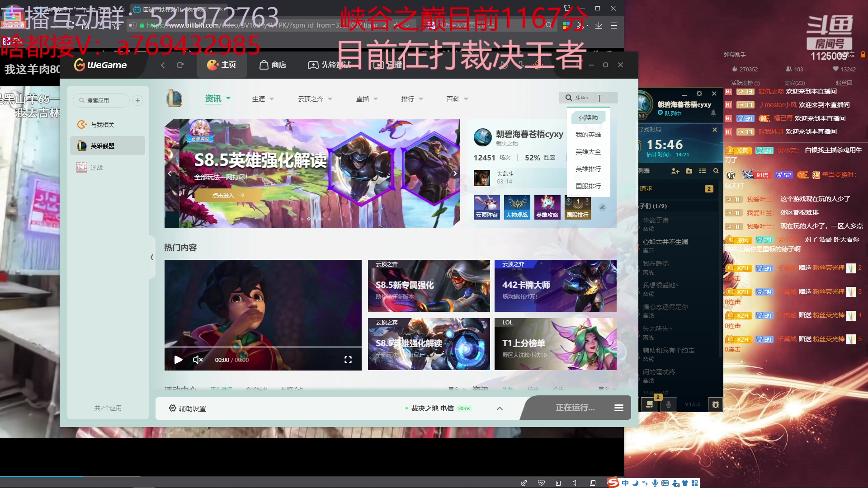Viewport: 868px width, 488px height.
Task: Play the featured video
Action: pyautogui.click(x=178, y=360)
